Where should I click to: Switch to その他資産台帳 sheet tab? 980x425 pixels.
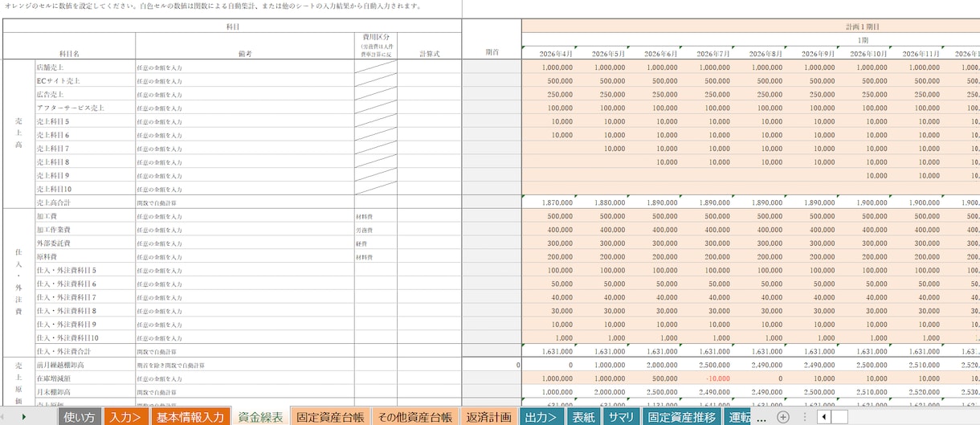tap(415, 417)
